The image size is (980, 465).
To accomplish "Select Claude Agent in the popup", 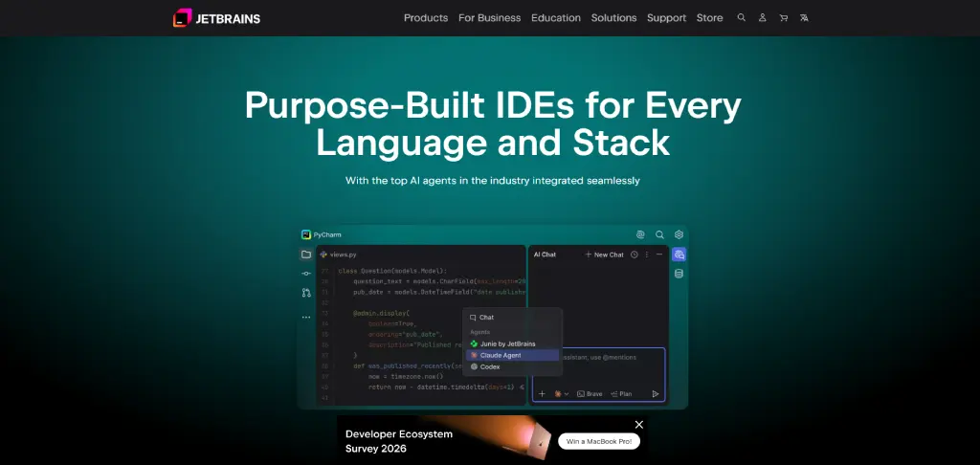I will (x=513, y=355).
